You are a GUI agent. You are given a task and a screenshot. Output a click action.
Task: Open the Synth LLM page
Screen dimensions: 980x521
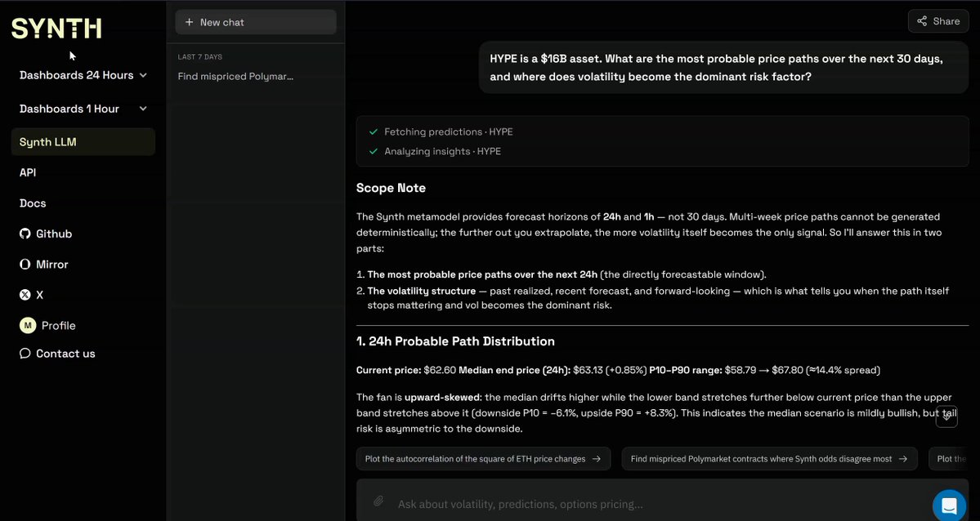pos(83,142)
